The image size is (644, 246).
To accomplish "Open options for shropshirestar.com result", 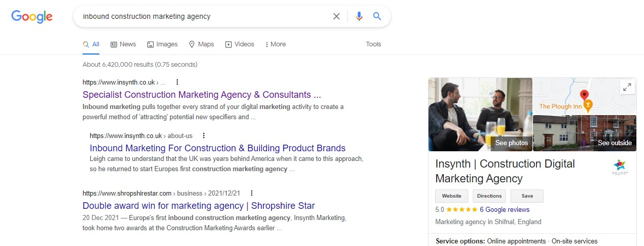I will pyautogui.click(x=252, y=193).
